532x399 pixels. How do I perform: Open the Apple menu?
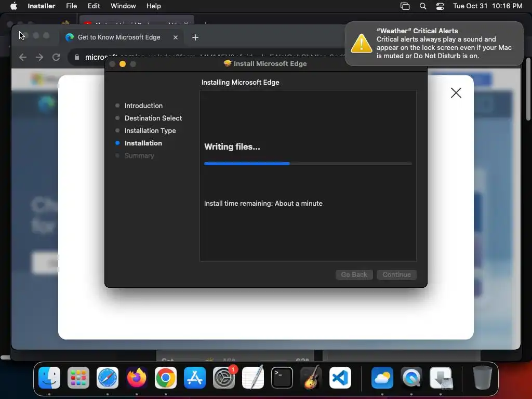pyautogui.click(x=14, y=6)
